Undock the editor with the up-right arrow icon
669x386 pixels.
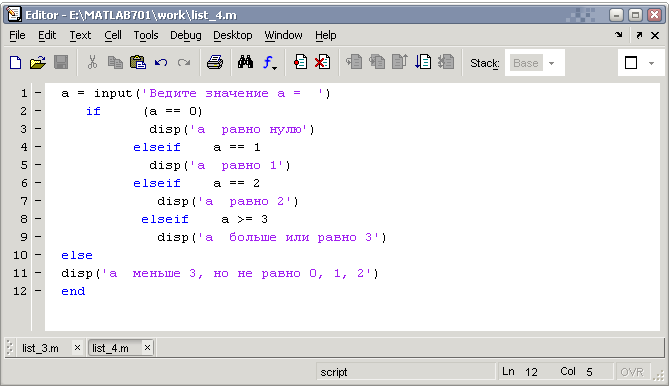[x=639, y=35]
